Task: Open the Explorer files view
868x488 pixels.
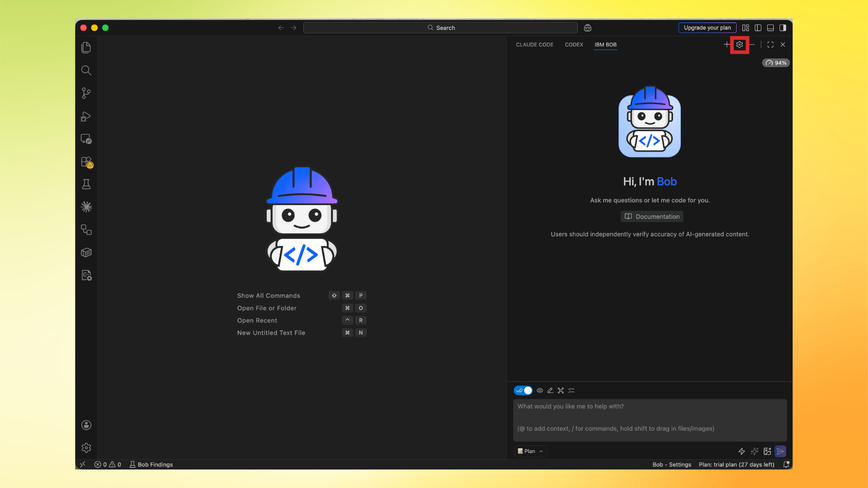Action: click(86, 47)
